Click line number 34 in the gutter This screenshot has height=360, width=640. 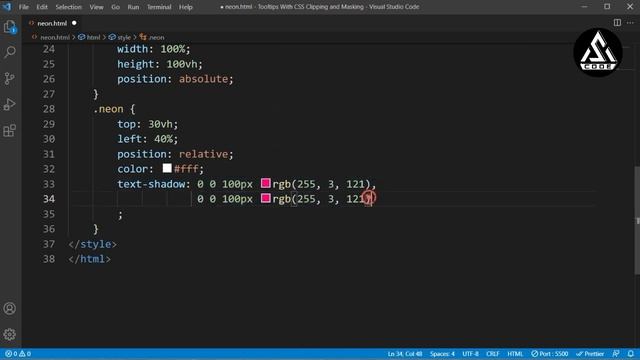[x=49, y=199]
